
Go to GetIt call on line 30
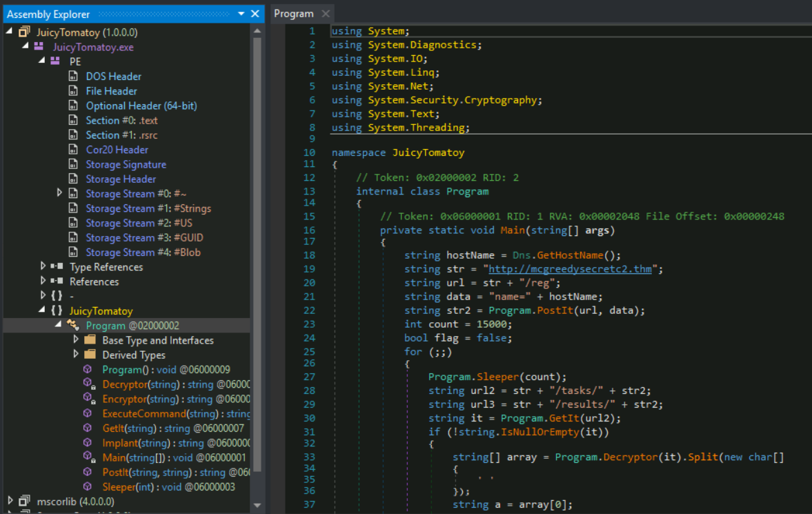click(x=564, y=418)
